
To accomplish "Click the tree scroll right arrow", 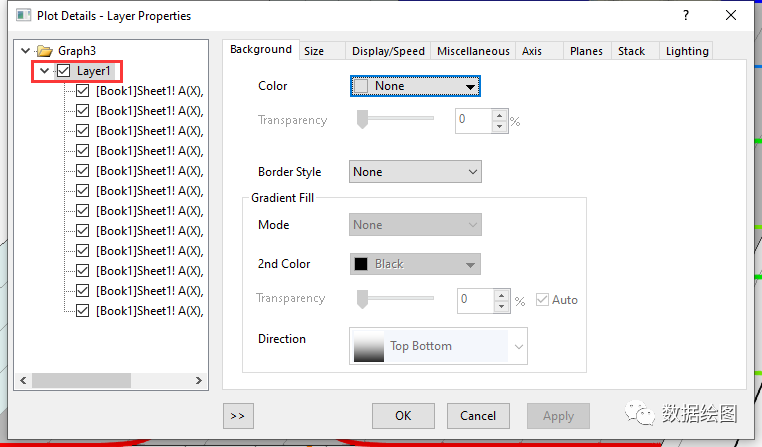I will click(x=198, y=380).
